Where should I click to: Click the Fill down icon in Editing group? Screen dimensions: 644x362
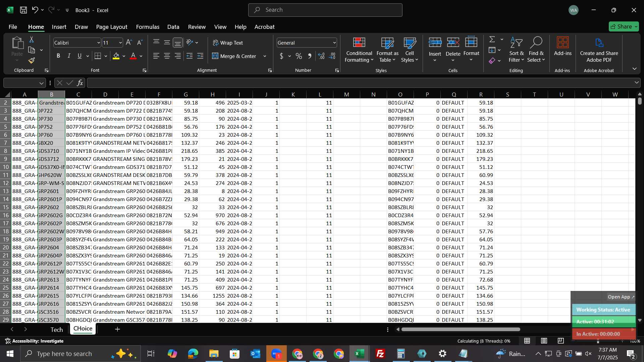coord(492,50)
